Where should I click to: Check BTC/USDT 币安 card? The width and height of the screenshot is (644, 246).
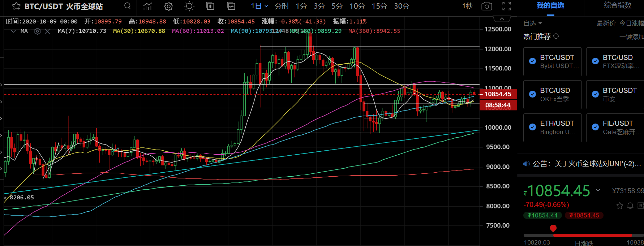pyautogui.click(x=615, y=94)
